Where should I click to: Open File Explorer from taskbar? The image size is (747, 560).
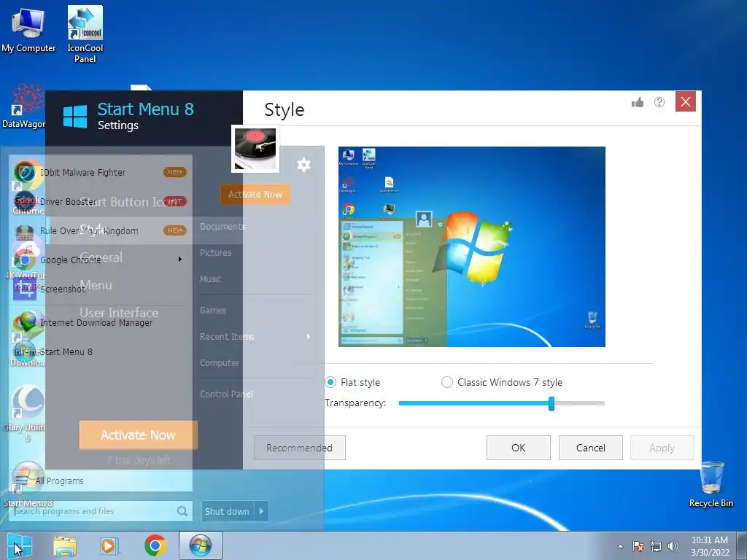click(65, 545)
